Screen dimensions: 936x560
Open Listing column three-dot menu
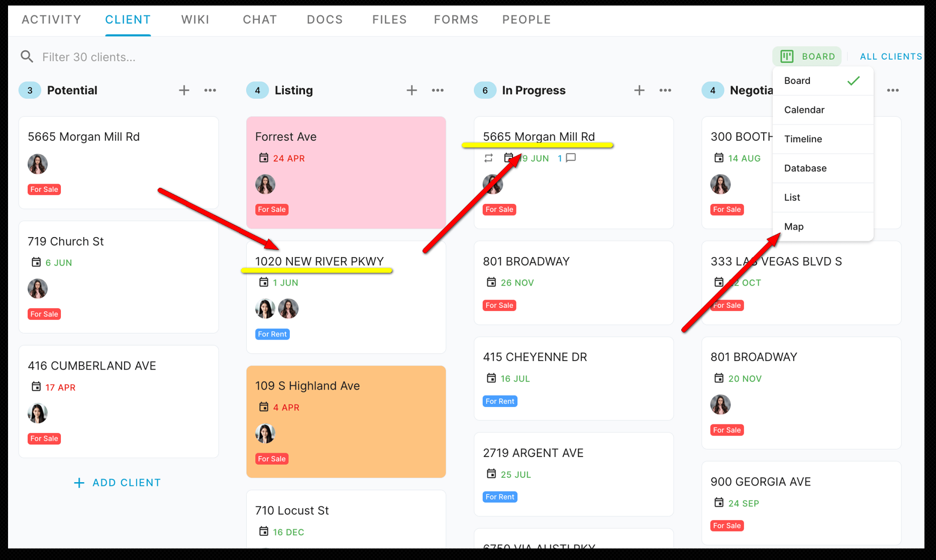pyautogui.click(x=438, y=90)
